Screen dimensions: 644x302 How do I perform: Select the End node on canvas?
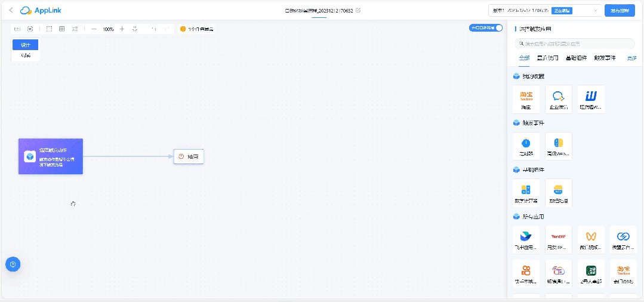click(189, 157)
